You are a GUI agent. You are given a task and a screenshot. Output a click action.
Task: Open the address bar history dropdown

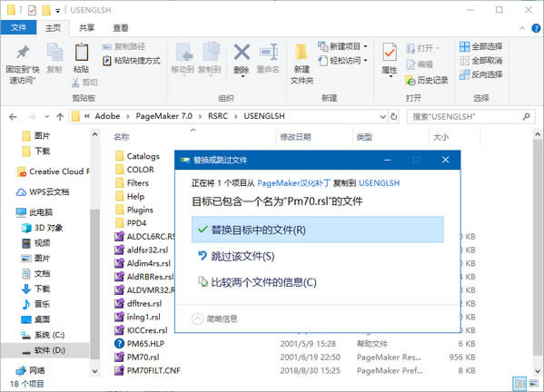(x=383, y=117)
